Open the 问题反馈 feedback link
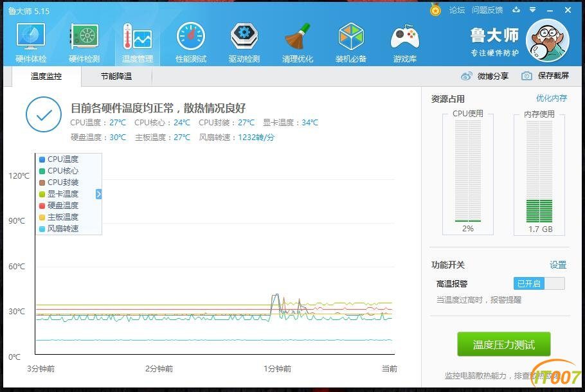The image size is (585, 392). pyautogui.click(x=487, y=10)
